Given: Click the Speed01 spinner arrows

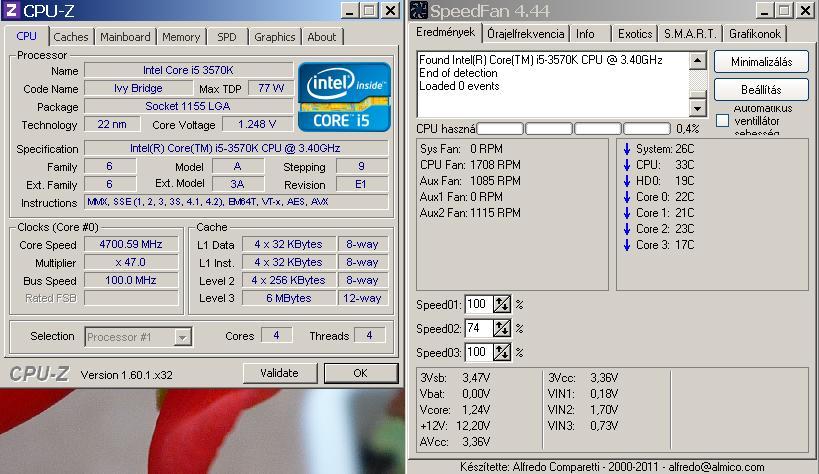Looking at the screenshot, I should tap(502, 304).
